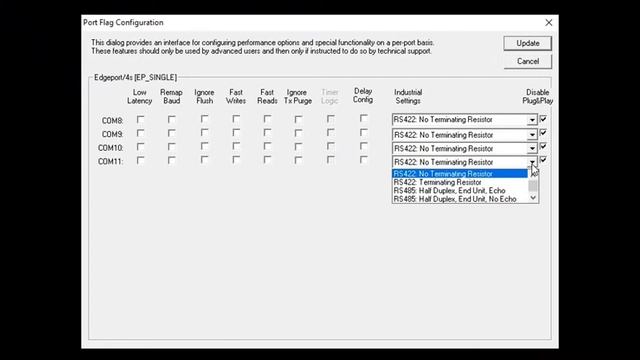Select RS422: Terminating Resistor option
The image size is (640, 360).
[460, 182]
